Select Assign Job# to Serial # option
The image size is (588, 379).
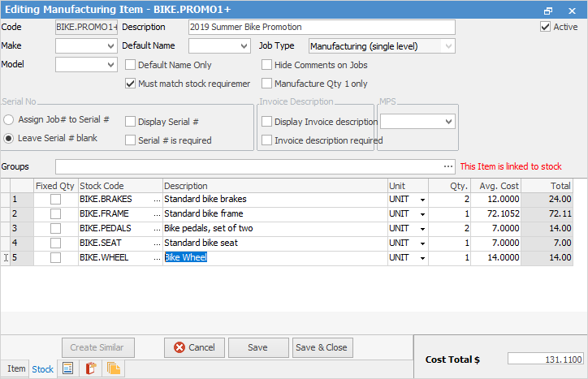click(9, 119)
